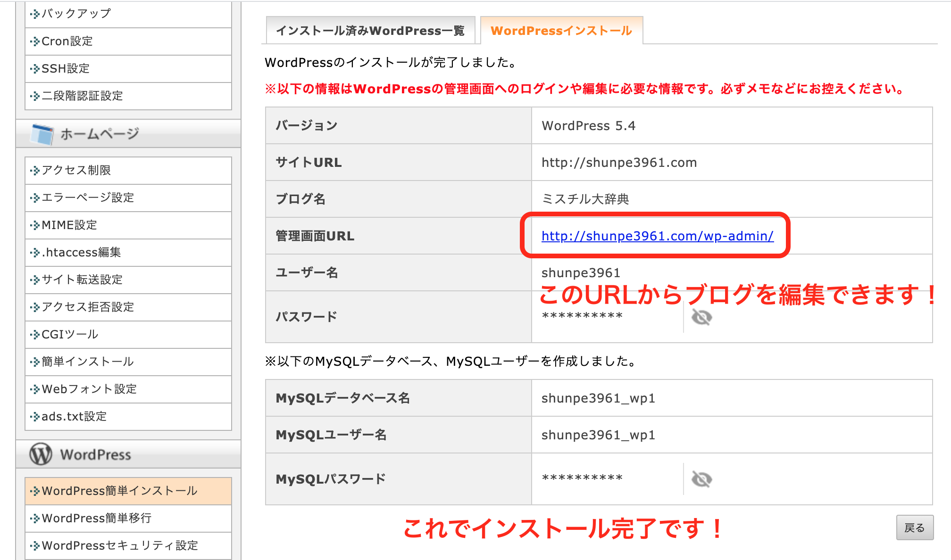
Task: Click the 戻る button
Action: [x=915, y=527]
